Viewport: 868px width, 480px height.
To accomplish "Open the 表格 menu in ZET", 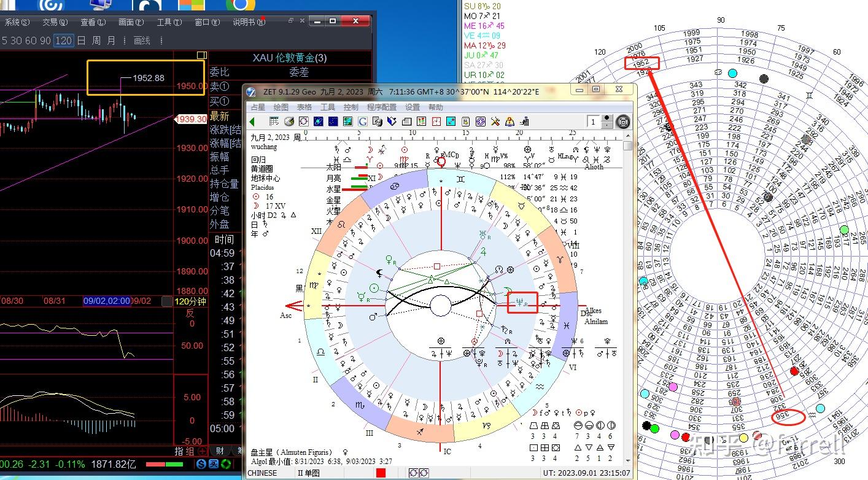I will coord(304,107).
